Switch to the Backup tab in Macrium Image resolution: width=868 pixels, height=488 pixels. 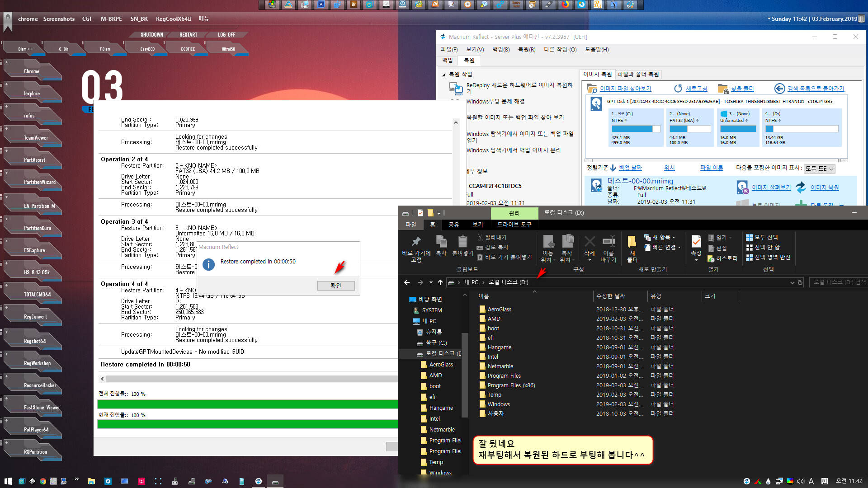pos(447,60)
